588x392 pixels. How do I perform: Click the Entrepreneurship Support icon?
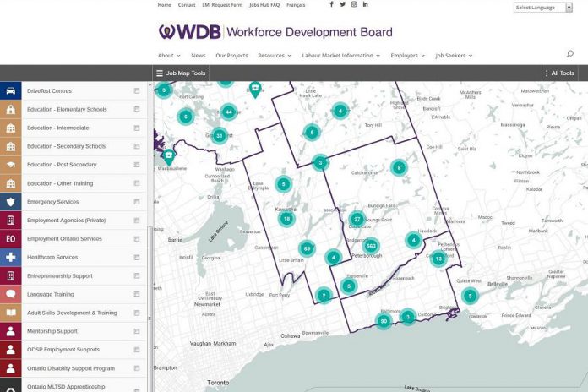click(10, 275)
